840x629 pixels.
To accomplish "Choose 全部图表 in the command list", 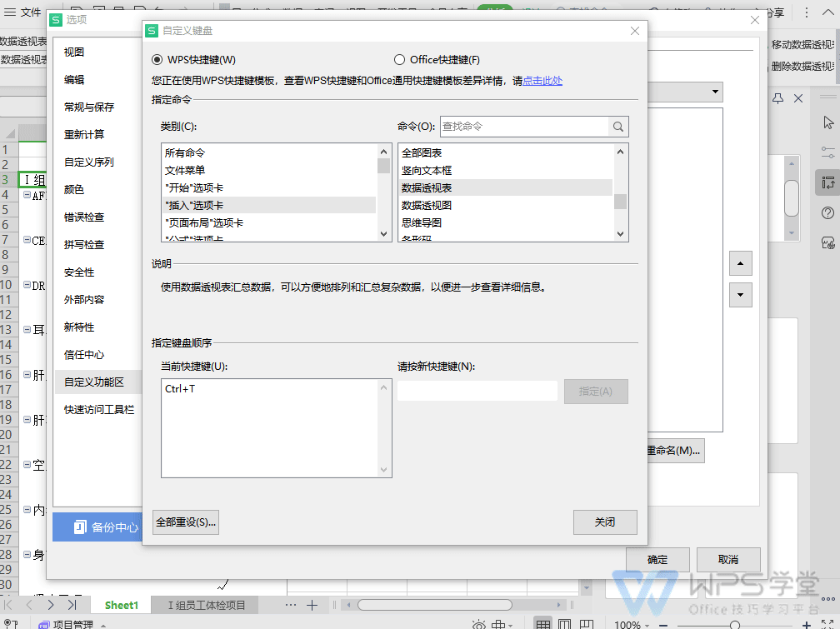I will click(x=506, y=152).
